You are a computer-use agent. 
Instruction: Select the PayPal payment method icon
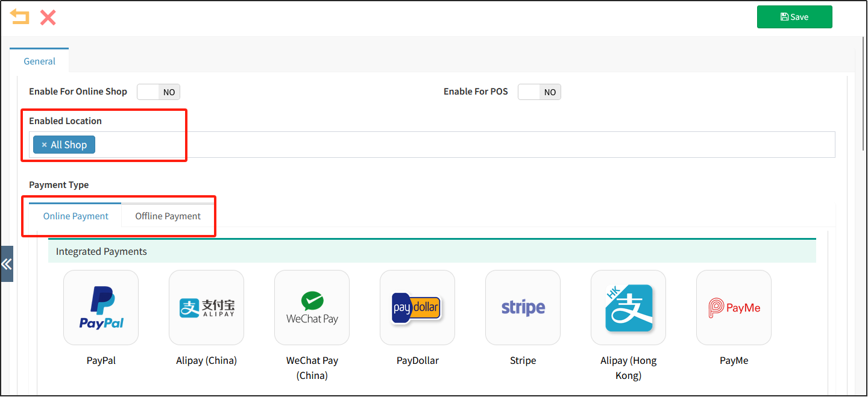pyautogui.click(x=101, y=307)
